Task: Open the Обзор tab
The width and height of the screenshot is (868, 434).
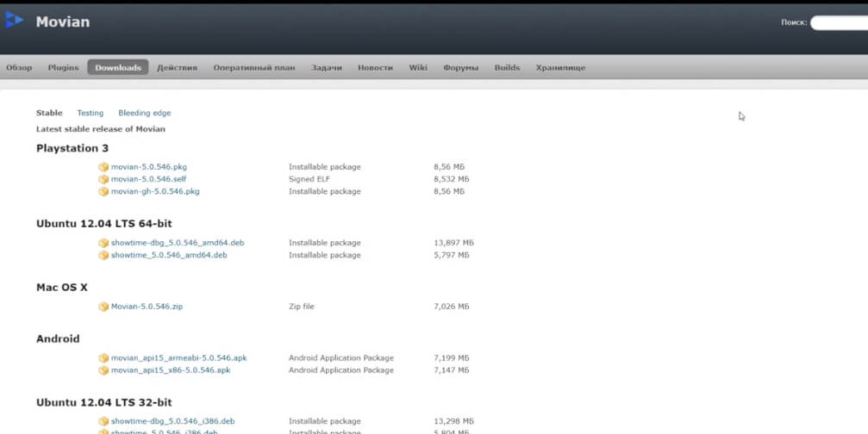Action: [19, 67]
